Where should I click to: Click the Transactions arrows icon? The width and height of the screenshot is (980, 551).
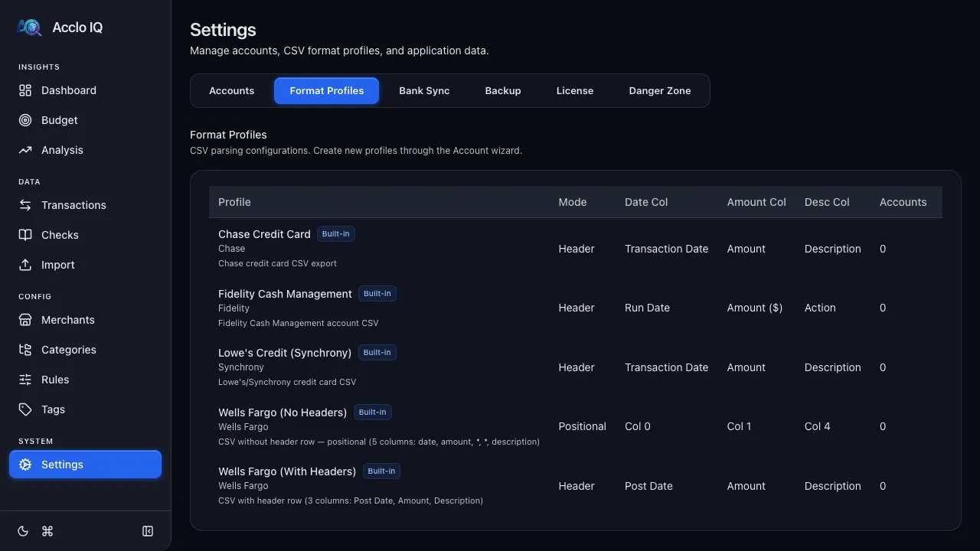25,205
